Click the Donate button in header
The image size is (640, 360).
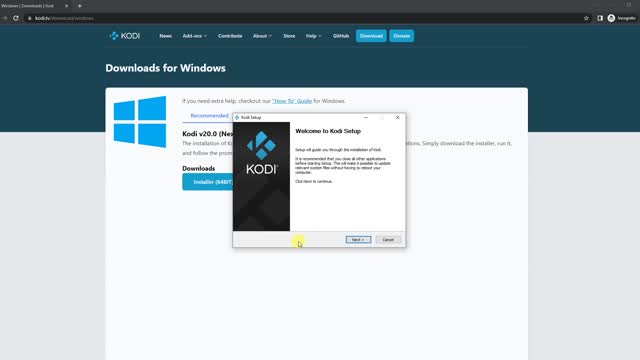(402, 36)
